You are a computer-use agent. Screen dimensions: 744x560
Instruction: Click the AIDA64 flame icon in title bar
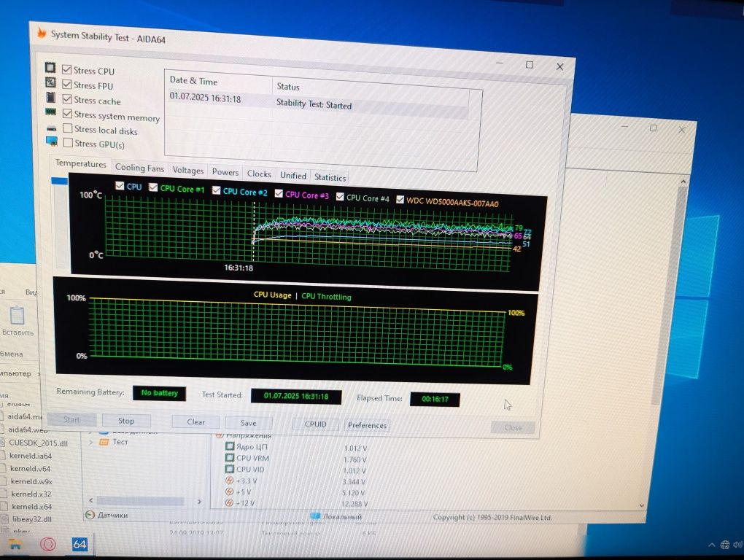tap(42, 34)
